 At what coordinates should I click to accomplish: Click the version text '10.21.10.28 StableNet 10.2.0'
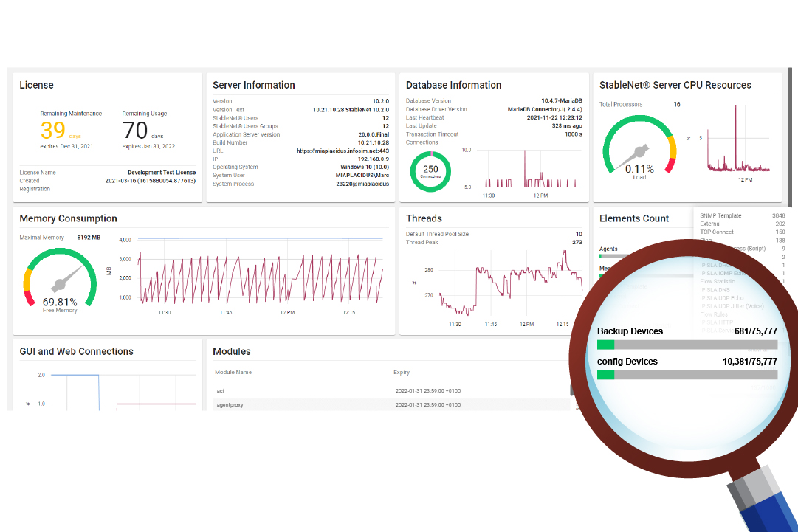[351, 110]
